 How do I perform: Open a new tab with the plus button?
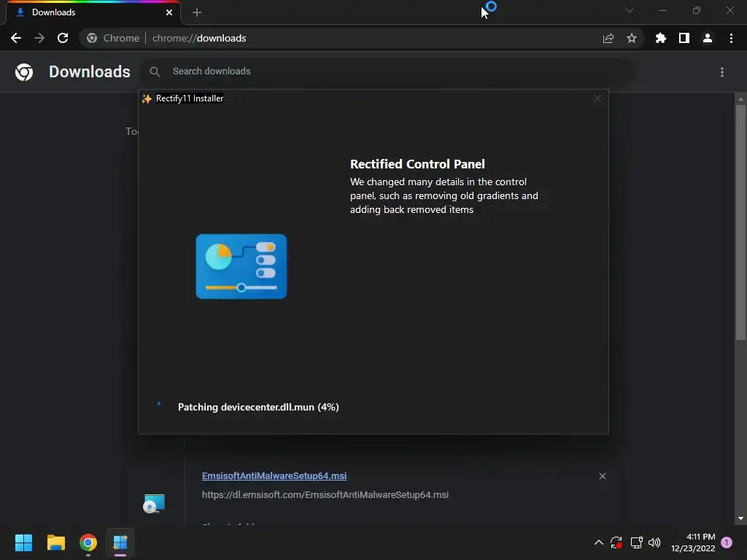point(197,12)
